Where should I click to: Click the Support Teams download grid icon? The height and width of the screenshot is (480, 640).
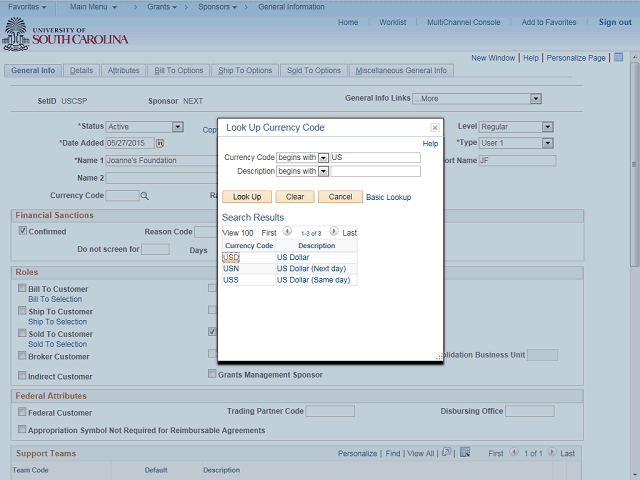[464, 453]
